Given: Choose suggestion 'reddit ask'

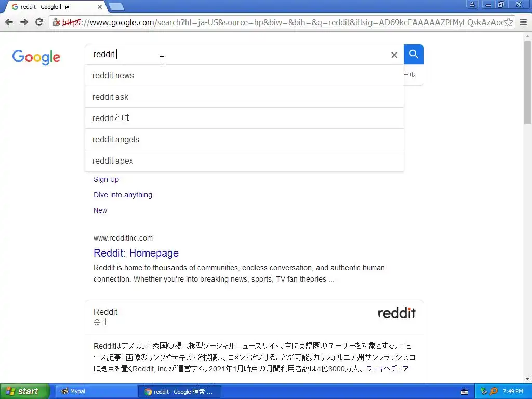Looking at the screenshot, I should click(244, 97).
